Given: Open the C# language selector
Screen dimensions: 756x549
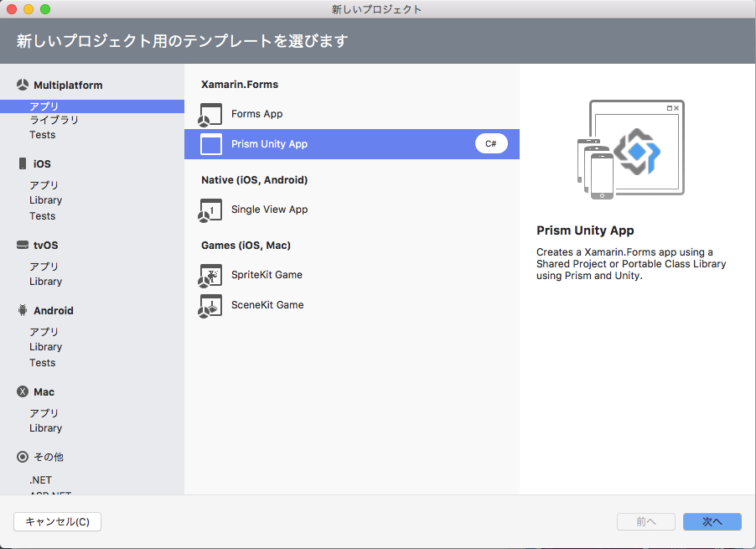Looking at the screenshot, I should [x=491, y=143].
